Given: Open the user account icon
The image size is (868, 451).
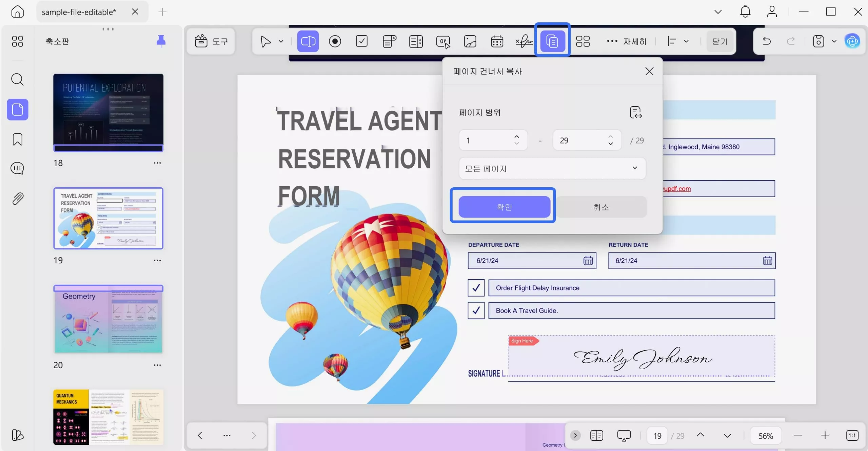Looking at the screenshot, I should click(x=772, y=12).
